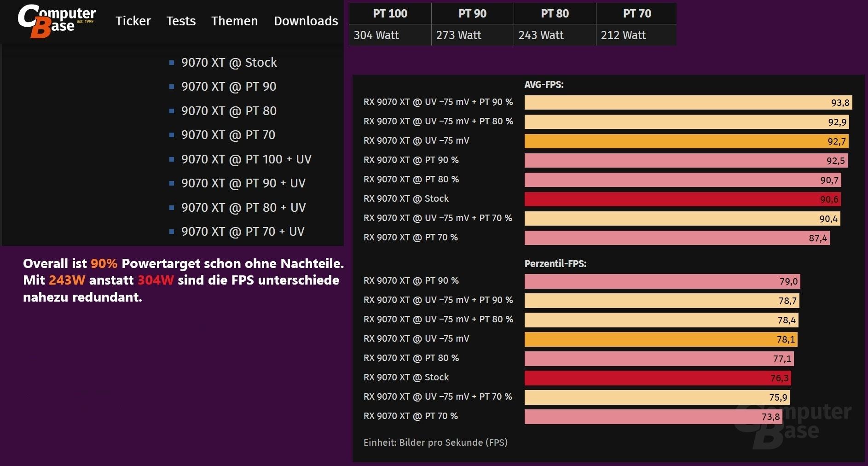Toggle the "9070 XT @ PT 80" legend entry
This screenshot has width=868, height=466.
click(229, 111)
